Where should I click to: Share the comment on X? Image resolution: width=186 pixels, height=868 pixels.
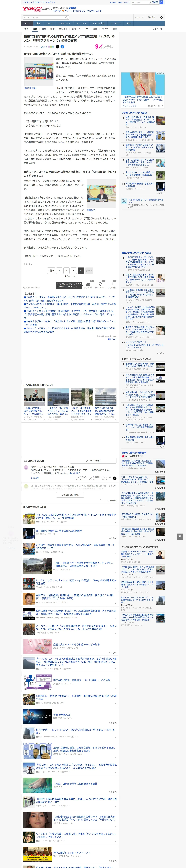(115, 478)
